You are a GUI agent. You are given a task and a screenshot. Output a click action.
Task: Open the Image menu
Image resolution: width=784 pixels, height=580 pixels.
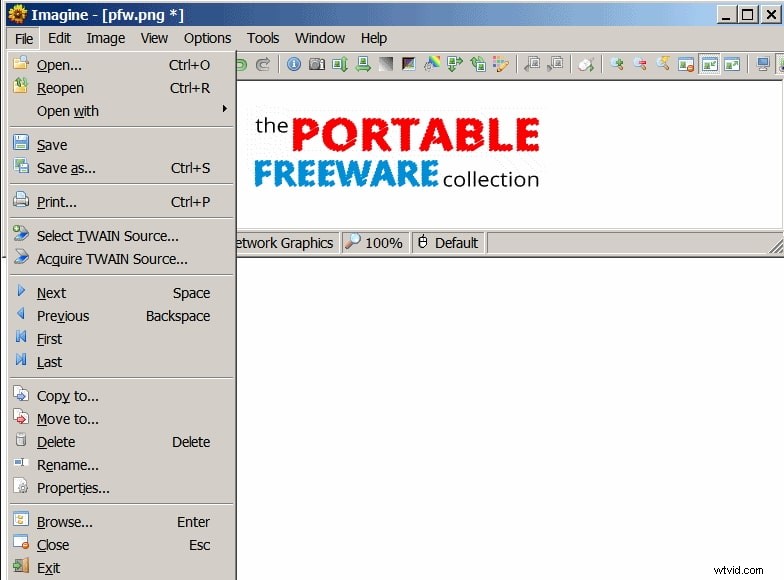pos(106,38)
